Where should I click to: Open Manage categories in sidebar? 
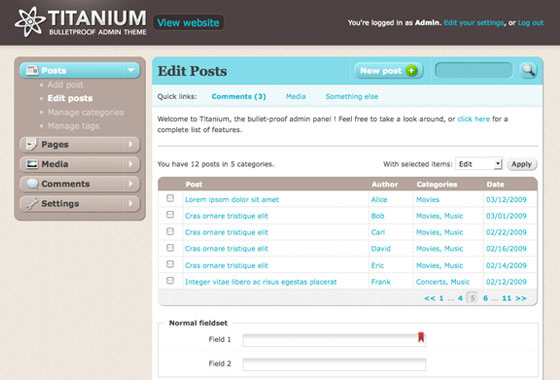click(86, 112)
